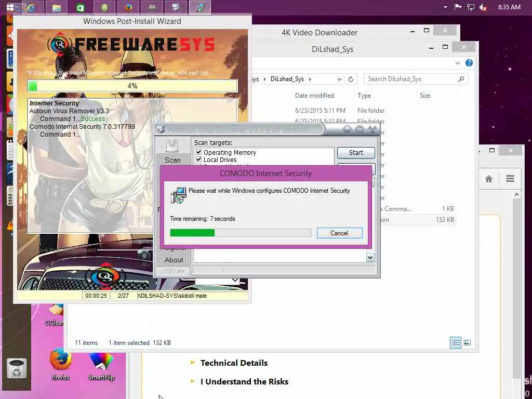Click the green Store icon in taskbar
This screenshot has width=532, height=399.
(x=81, y=7)
